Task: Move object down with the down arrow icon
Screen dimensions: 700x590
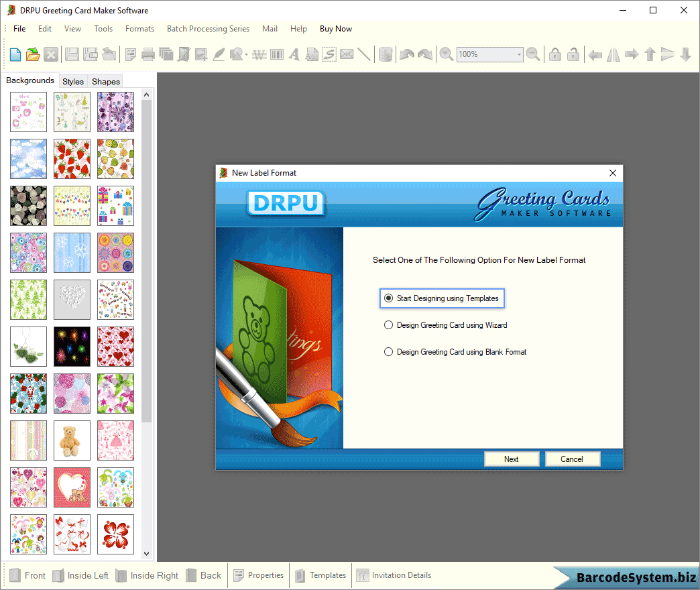Action: 686,54
